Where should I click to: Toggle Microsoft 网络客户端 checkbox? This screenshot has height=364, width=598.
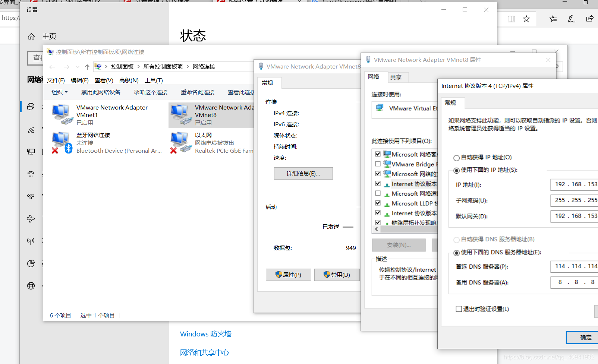click(x=378, y=154)
